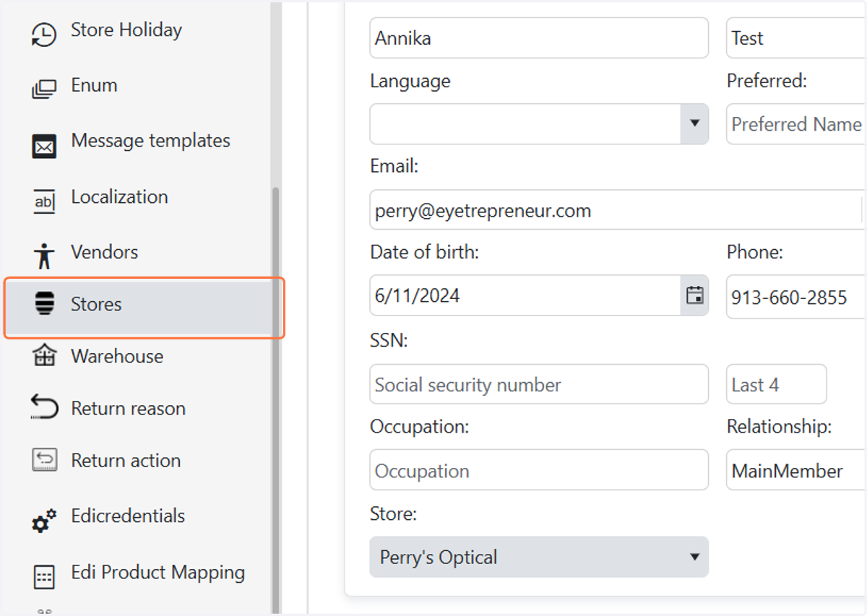The image size is (867, 616).
Task: Click the Message templates envelope icon
Action: [44, 147]
